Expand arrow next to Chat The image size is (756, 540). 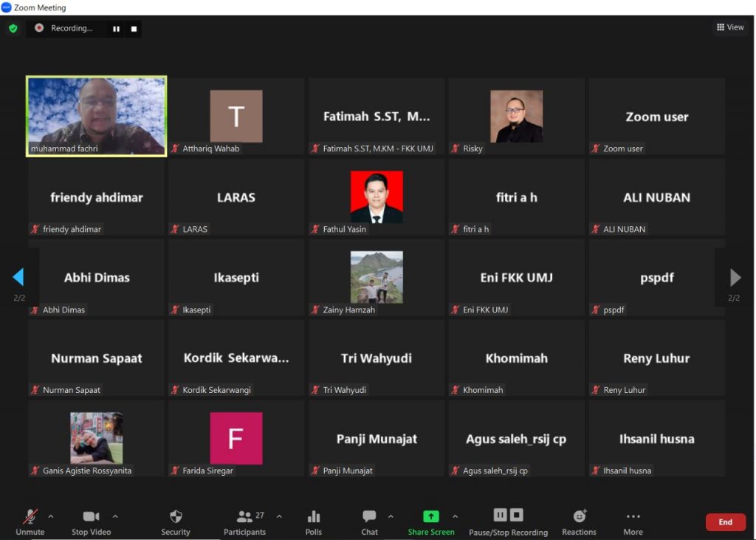click(391, 516)
